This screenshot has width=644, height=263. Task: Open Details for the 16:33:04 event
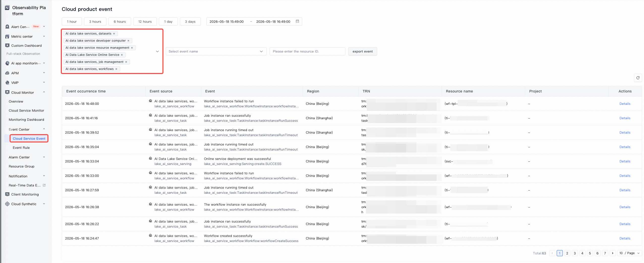pos(625,161)
